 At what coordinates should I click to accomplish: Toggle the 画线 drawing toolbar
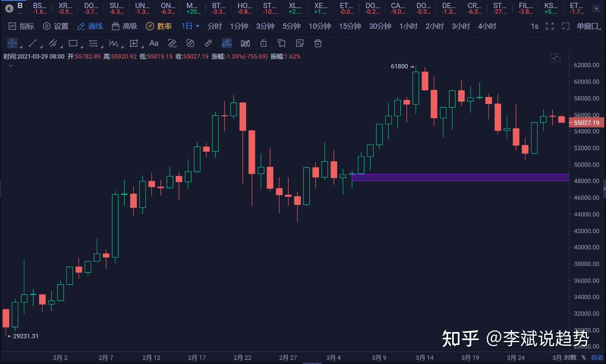[x=90, y=26]
